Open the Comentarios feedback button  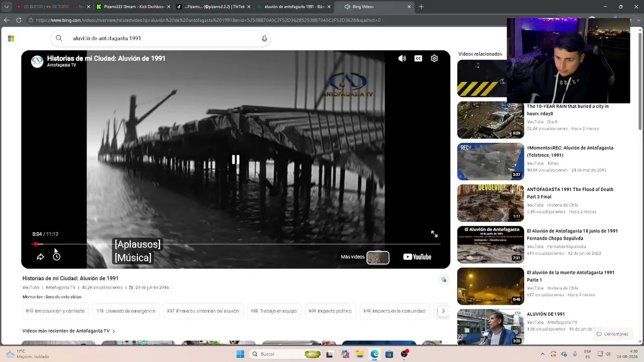click(612, 334)
